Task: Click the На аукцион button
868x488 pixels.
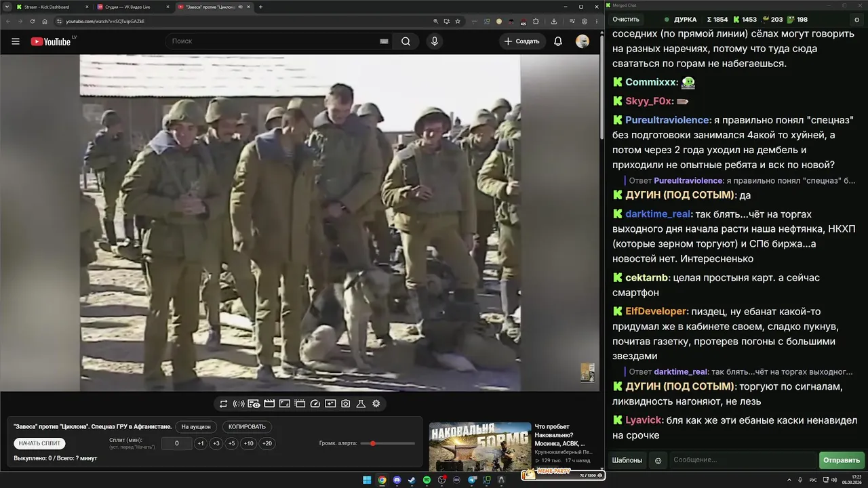Action: coord(197,427)
